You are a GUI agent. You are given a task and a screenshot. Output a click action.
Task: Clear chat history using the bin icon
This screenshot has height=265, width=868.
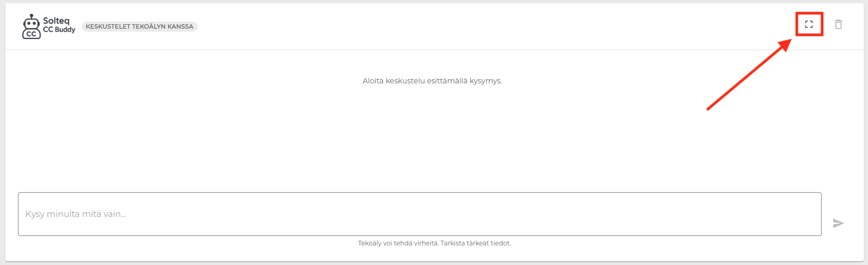click(x=838, y=24)
